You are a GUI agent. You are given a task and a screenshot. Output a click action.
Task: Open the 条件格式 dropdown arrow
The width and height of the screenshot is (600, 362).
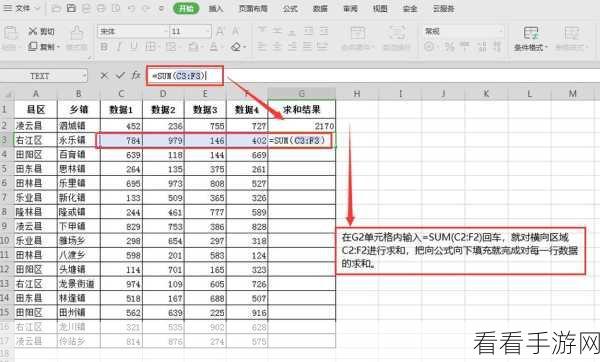pos(546,47)
